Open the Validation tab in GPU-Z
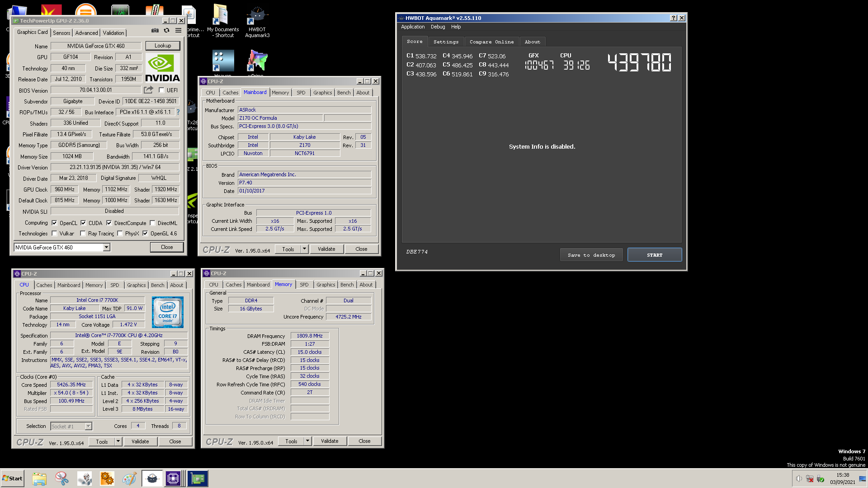The height and width of the screenshot is (488, 868). [x=113, y=33]
